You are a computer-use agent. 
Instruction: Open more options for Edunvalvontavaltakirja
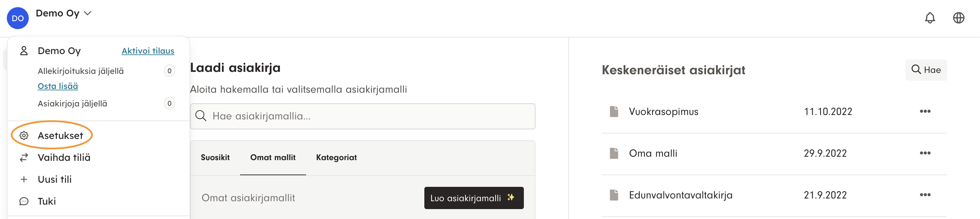point(925,195)
